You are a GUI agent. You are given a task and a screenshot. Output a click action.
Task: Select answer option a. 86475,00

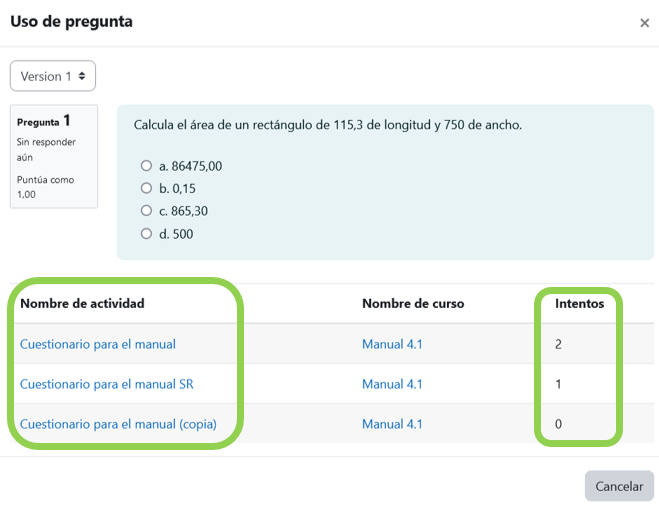click(x=147, y=166)
